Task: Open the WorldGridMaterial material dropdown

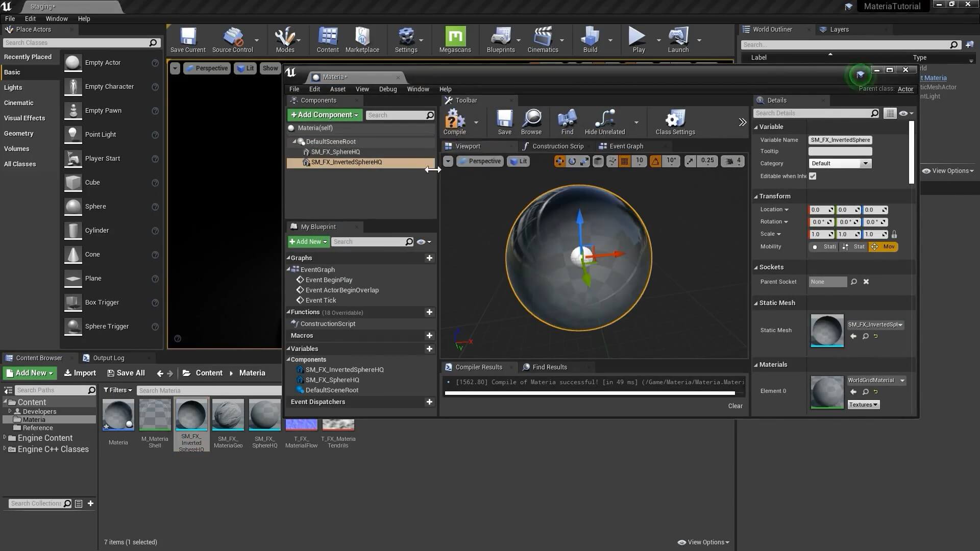Action: pos(876,381)
